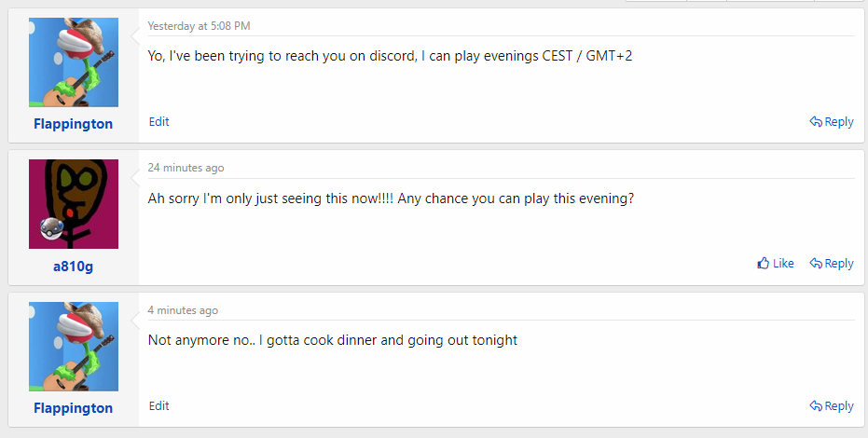The height and width of the screenshot is (438, 868).
Task: Open the "Yesterday at 5:08 PM" timestamp permalink
Action: pos(199,26)
